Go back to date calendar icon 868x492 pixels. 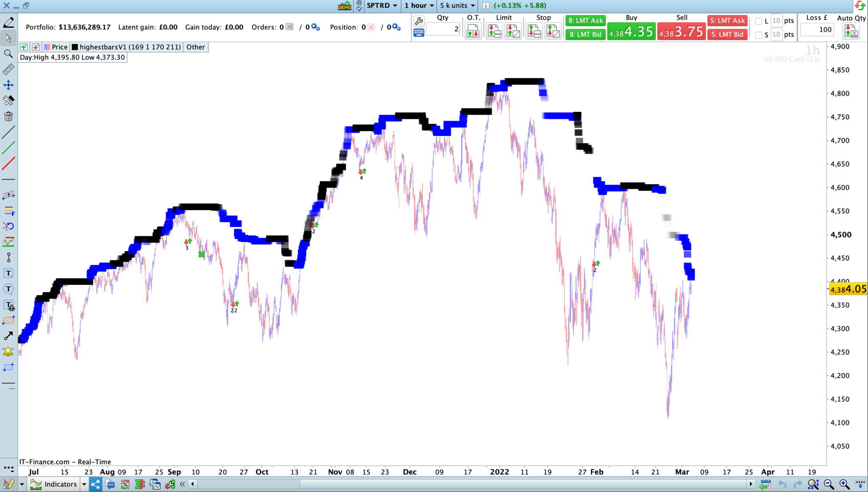pos(765,484)
